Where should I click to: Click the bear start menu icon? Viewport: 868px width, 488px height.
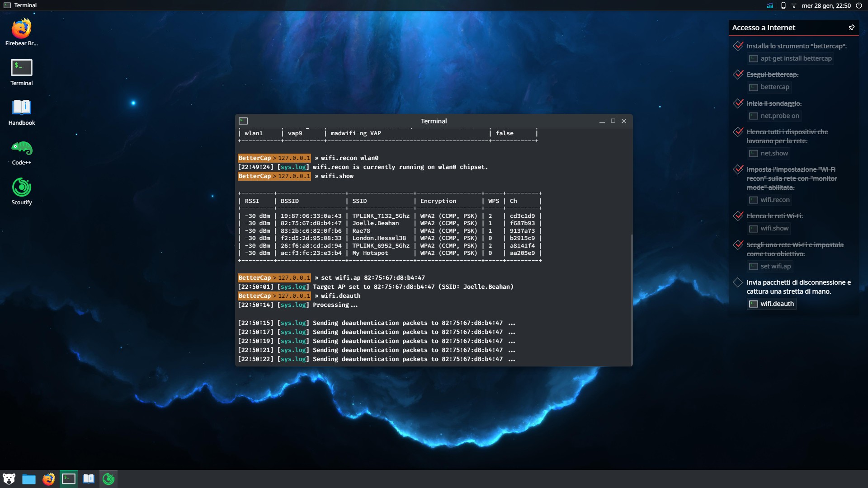(9, 479)
